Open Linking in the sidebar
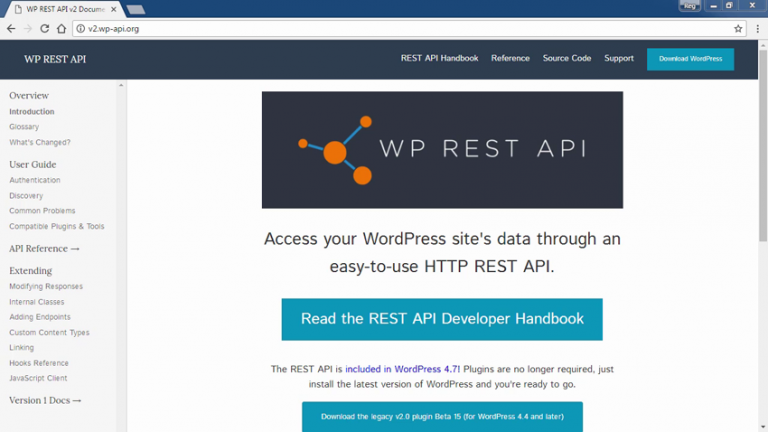 (22, 348)
